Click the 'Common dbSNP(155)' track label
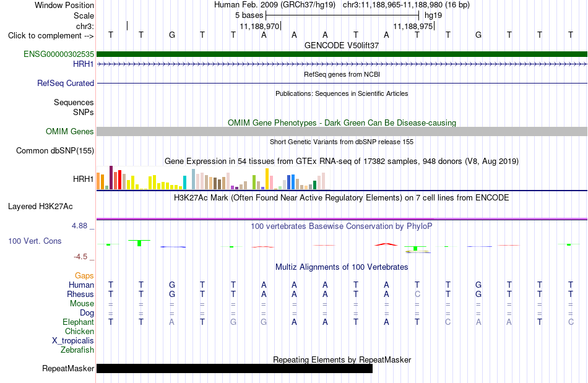Screen dimensions: 588x383 (x=54, y=150)
